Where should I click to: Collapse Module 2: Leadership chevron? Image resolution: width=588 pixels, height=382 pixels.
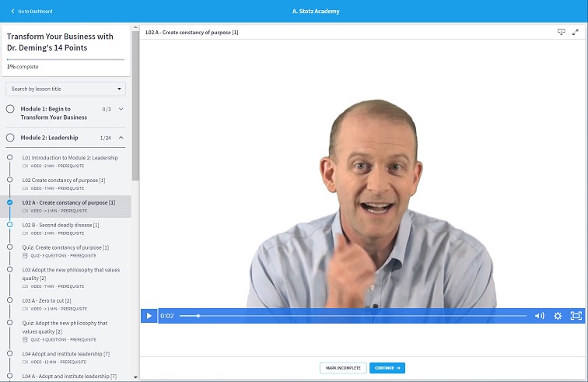(121, 138)
